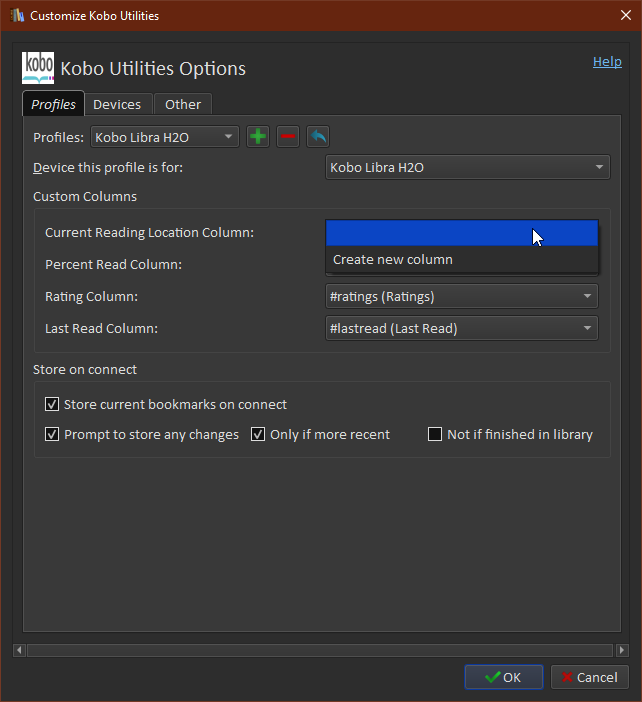Click the horizontal scrollbar track
642x702 pixels.
click(x=320, y=651)
